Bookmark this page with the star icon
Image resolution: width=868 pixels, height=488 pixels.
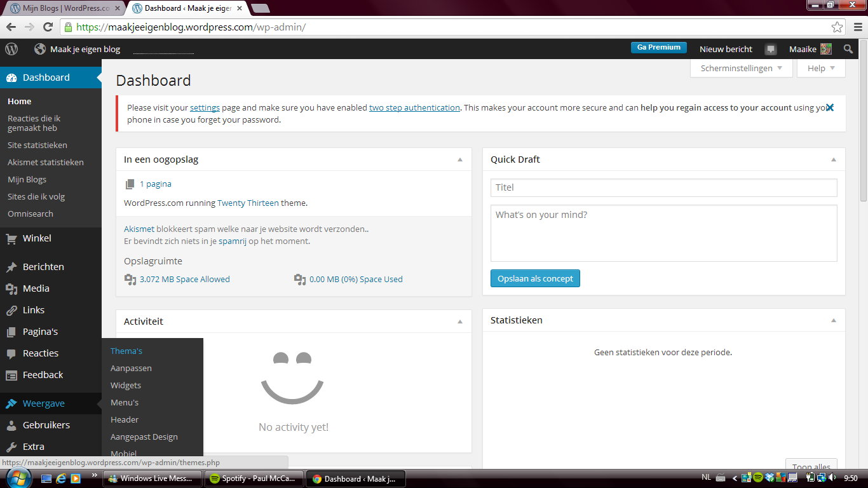coord(837,27)
